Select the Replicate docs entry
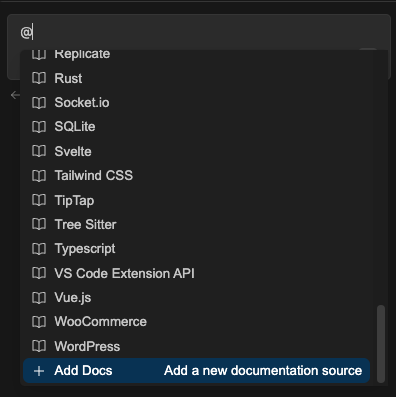Viewport: 396px width, 397px height. 197,54
